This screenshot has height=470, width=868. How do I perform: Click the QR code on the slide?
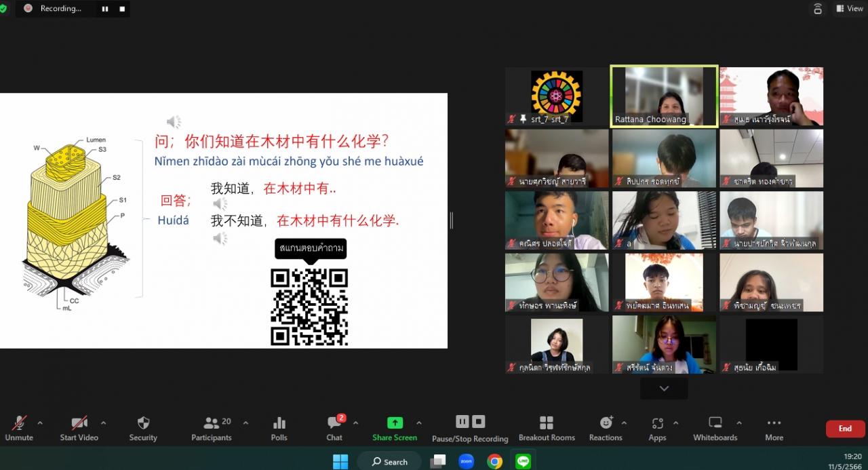[309, 307]
